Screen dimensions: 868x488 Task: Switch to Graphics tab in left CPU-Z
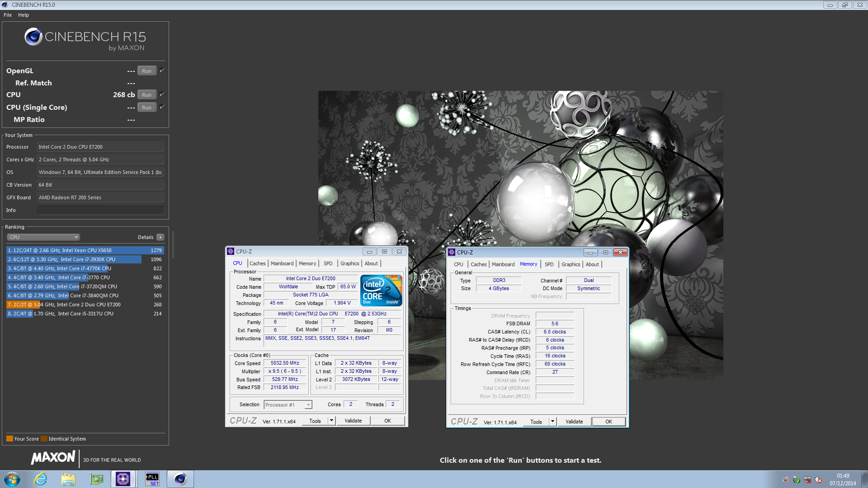click(x=350, y=263)
